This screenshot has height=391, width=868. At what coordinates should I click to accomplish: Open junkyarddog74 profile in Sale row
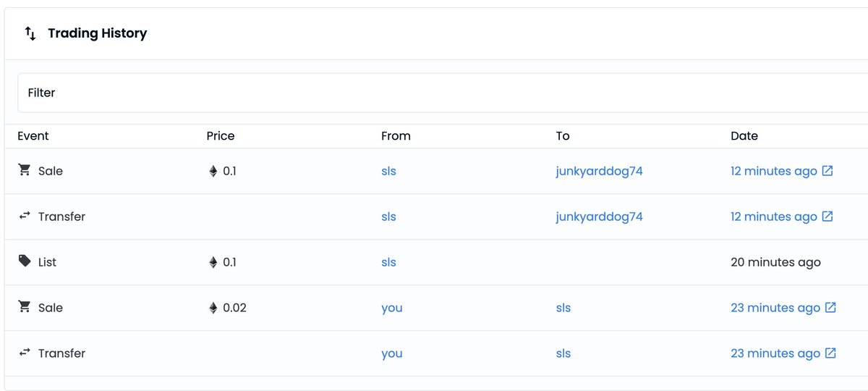pos(599,171)
